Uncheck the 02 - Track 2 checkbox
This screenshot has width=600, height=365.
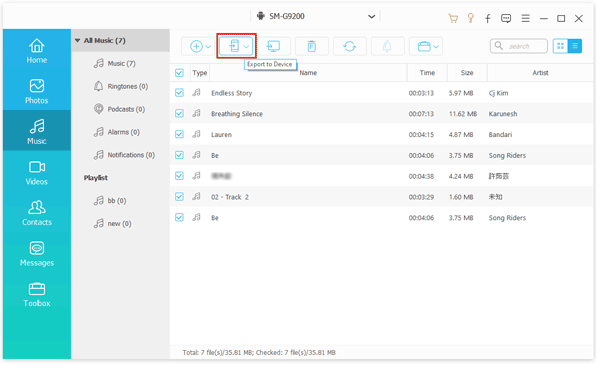[x=179, y=196]
